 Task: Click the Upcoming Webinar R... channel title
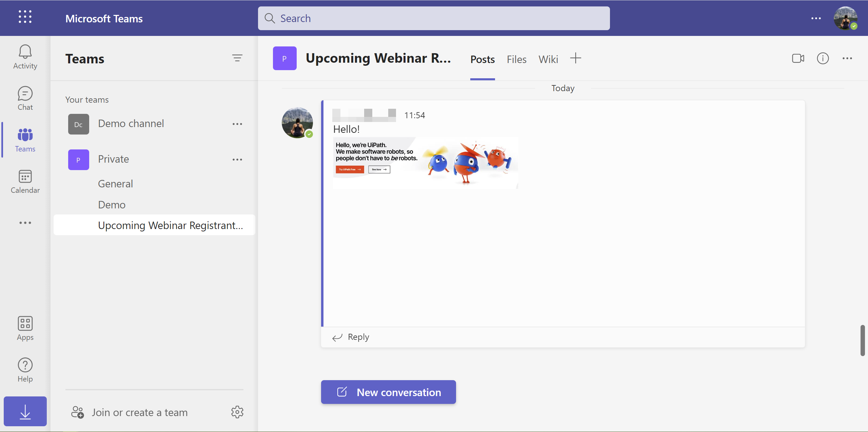(378, 58)
